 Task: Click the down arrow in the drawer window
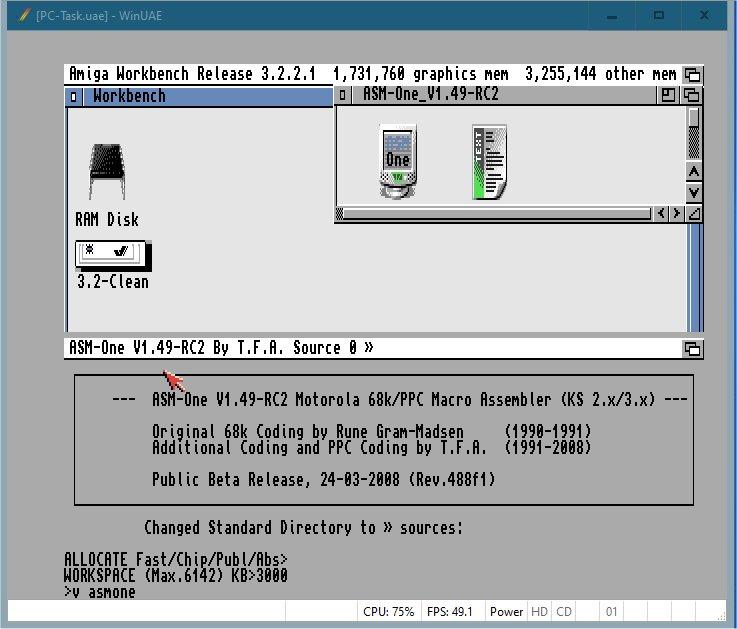(694, 192)
